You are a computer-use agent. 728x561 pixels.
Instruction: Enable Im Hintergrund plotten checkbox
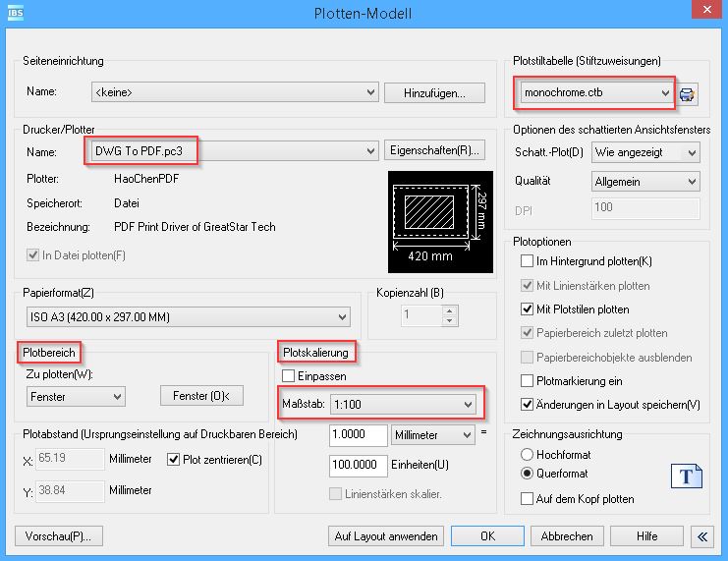[527, 261]
